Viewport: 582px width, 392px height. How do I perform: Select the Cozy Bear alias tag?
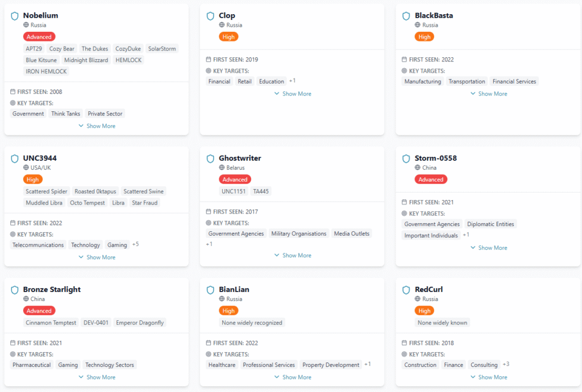point(62,49)
